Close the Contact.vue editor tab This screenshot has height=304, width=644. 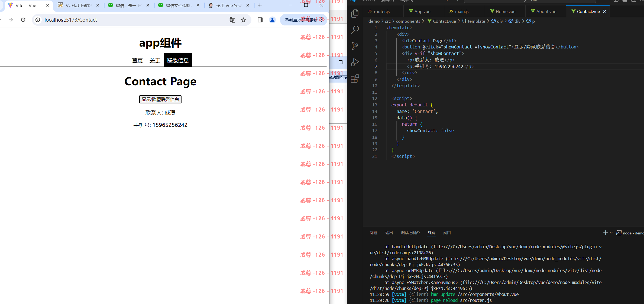605,11
